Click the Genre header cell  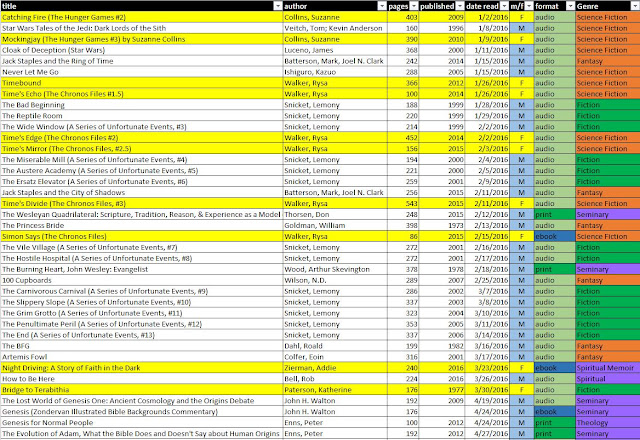pyautogui.click(x=608, y=6)
